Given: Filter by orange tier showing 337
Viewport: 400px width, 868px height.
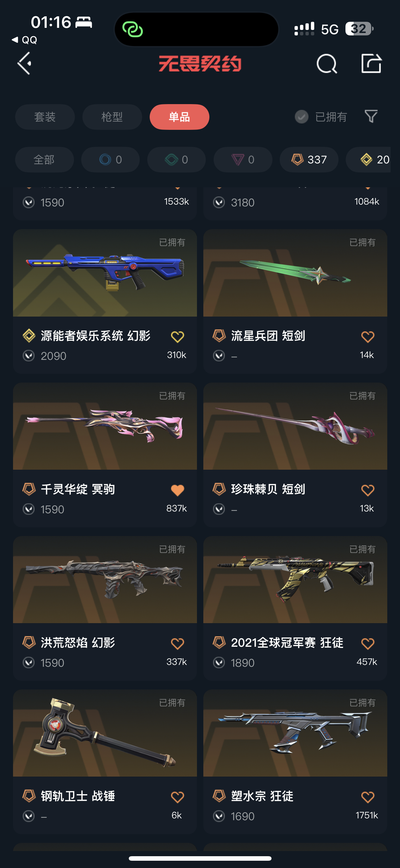Looking at the screenshot, I should 309,160.
